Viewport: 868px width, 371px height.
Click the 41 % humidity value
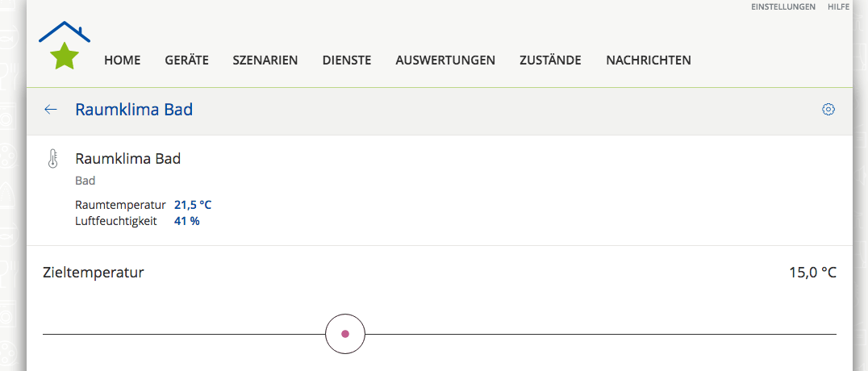(186, 222)
